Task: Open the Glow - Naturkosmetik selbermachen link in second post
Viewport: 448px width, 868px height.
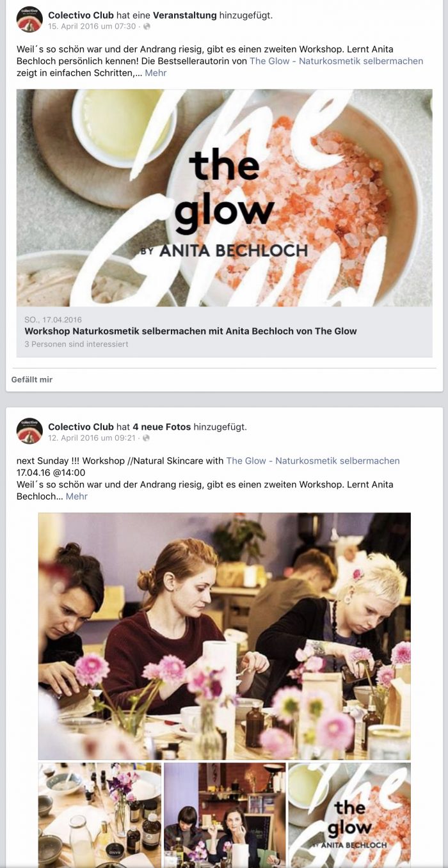Action: click(313, 461)
